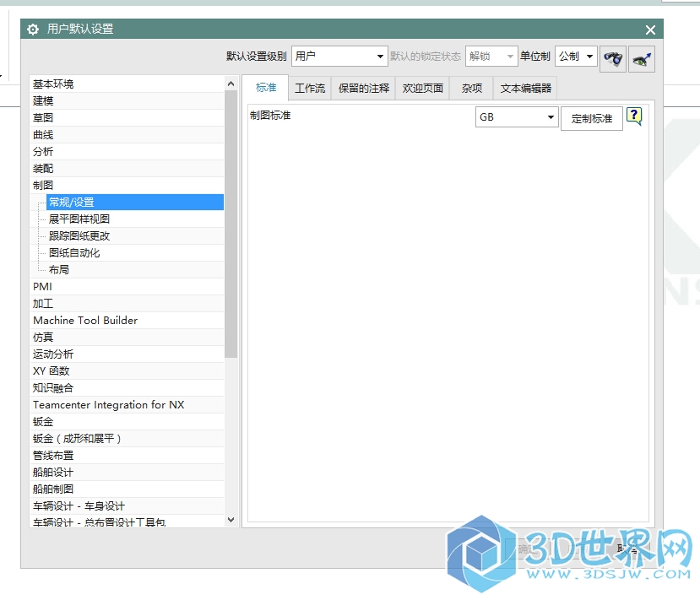Open the 单位制 公制 dropdown
Viewport: 700px width, 600px height.
(576, 57)
